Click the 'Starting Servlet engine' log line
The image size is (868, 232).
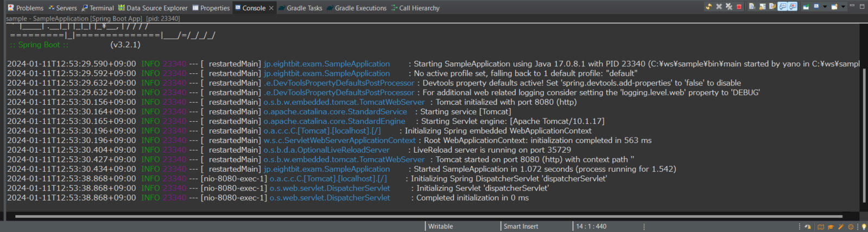point(305,121)
